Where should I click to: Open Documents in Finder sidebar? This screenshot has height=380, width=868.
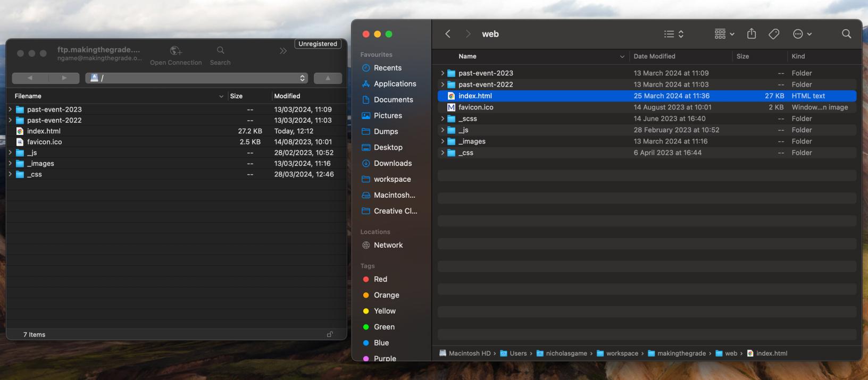[393, 100]
